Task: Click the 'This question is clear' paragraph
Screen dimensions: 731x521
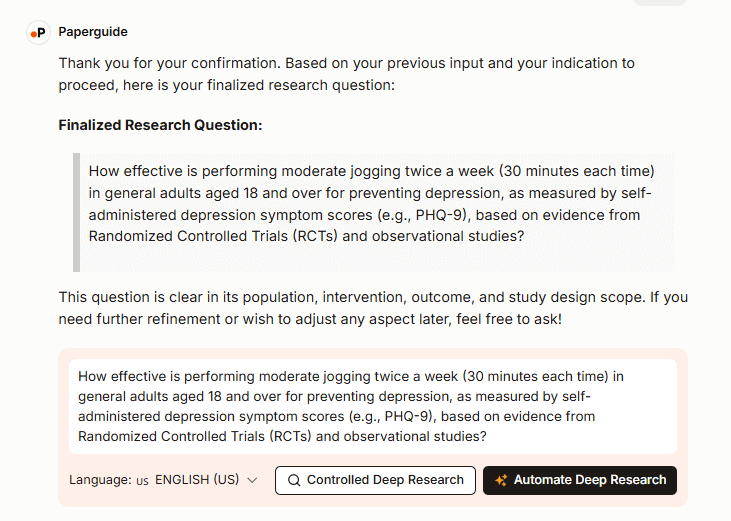Action: click(372, 308)
